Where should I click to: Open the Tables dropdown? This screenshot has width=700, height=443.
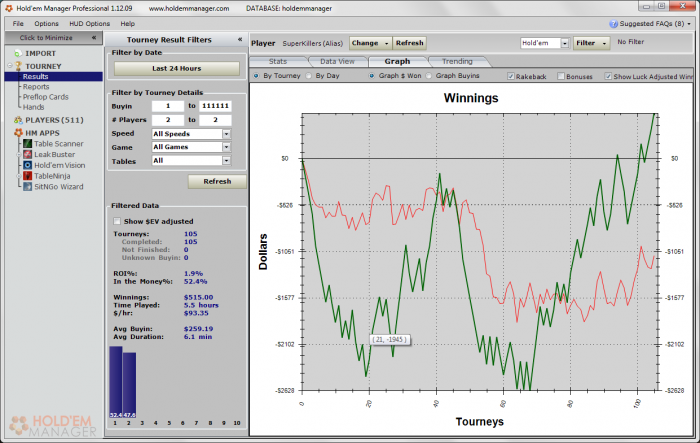coord(226,161)
